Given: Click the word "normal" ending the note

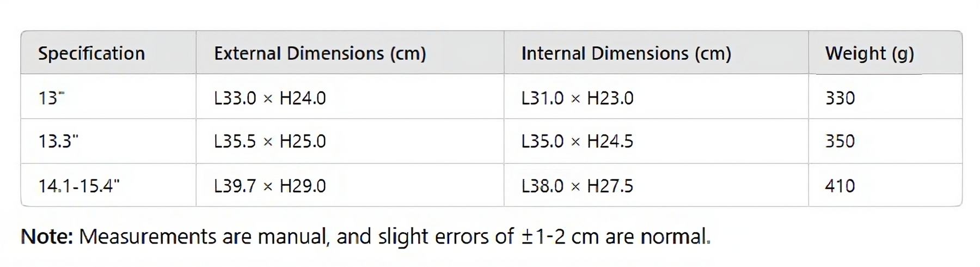Looking at the screenshot, I should pos(675,236).
